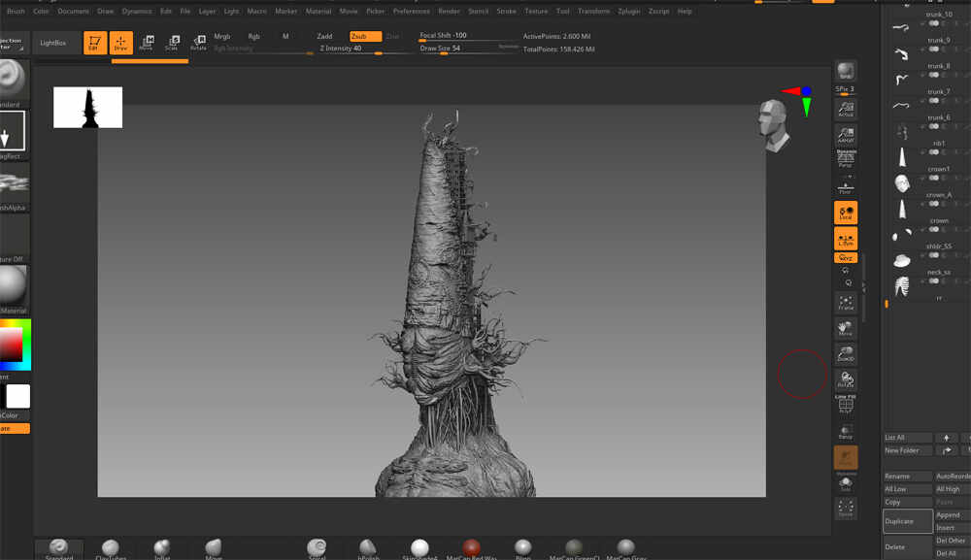The image size is (971, 560).
Task: Open the material sphere picker
Action: (x=14, y=285)
